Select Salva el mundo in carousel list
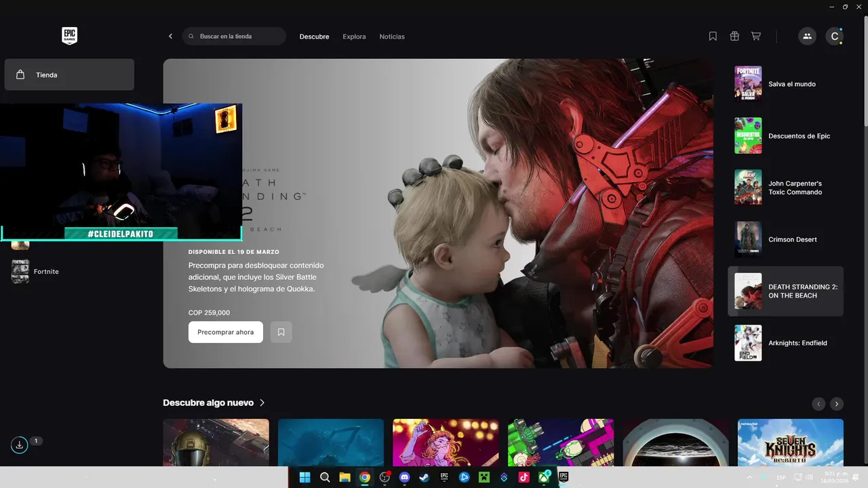The width and height of the screenshot is (868, 488). [x=785, y=84]
